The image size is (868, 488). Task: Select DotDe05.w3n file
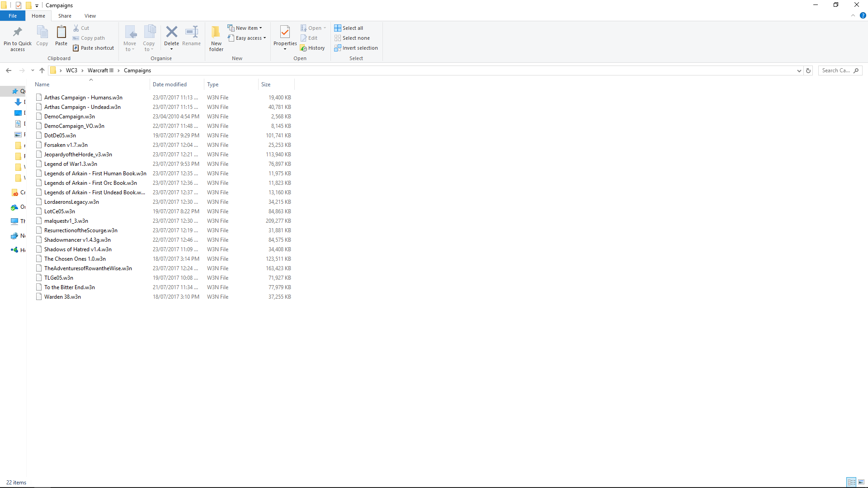click(x=60, y=136)
